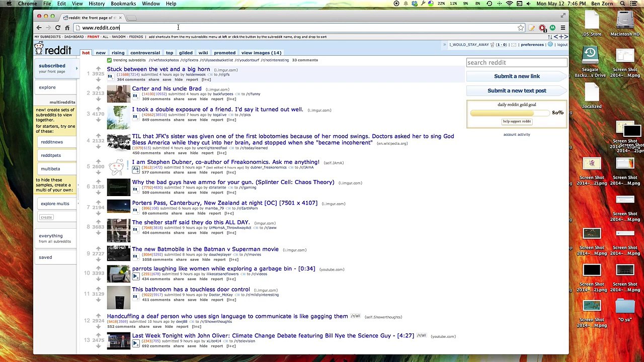644x362 pixels.
Task: Switch to the 'rising' tab
Action: 118,53
